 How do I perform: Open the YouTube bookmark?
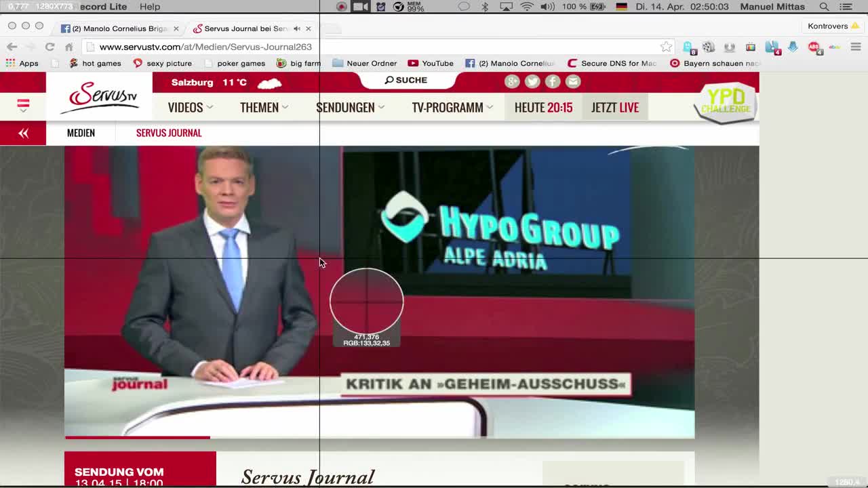pos(431,63)
